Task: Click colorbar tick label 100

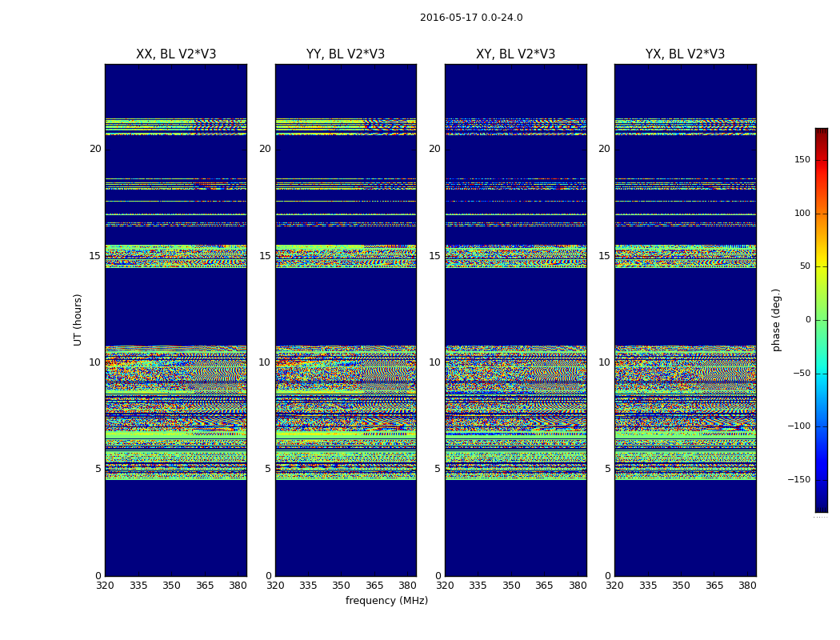Action: (802, 213)
